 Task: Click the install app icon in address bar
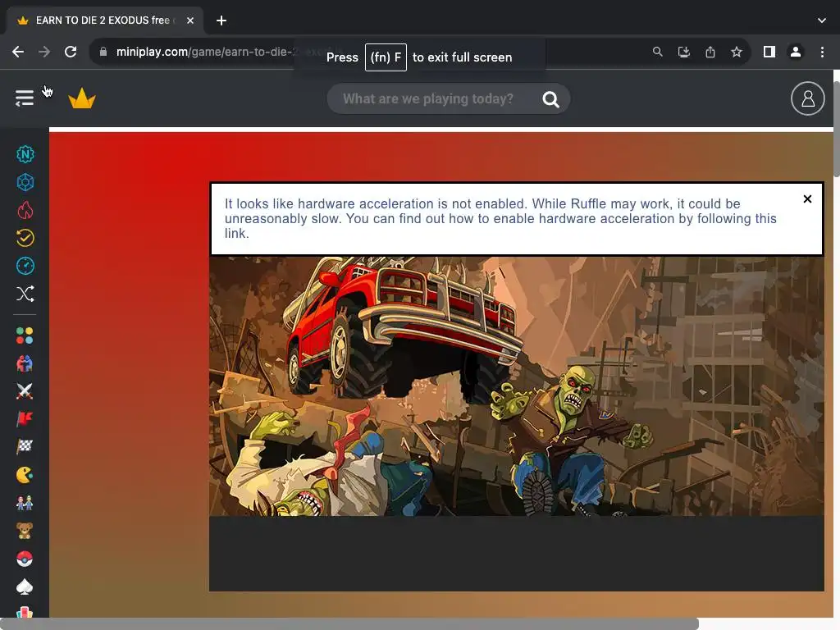click(x=683, y=52)
